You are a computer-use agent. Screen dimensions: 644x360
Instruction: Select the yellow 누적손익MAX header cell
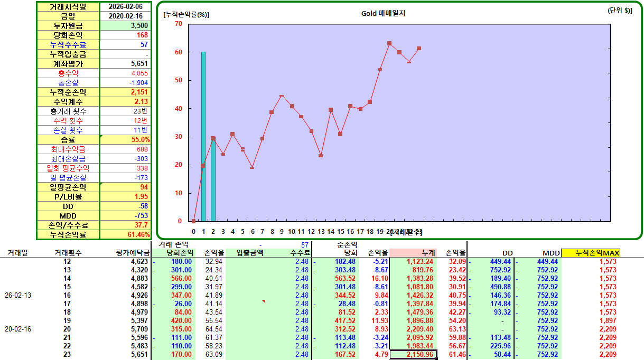pos(590,253)
